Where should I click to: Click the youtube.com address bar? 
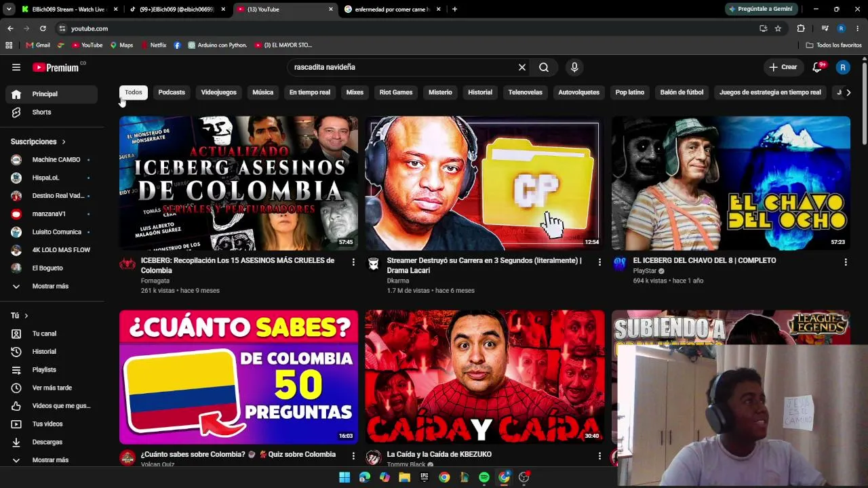pos(407,28)
